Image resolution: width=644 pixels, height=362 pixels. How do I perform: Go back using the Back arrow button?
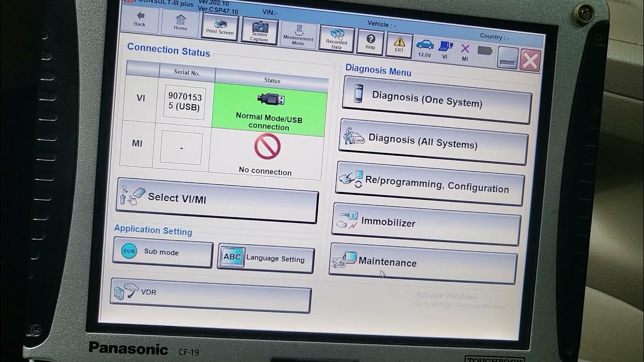139,20
